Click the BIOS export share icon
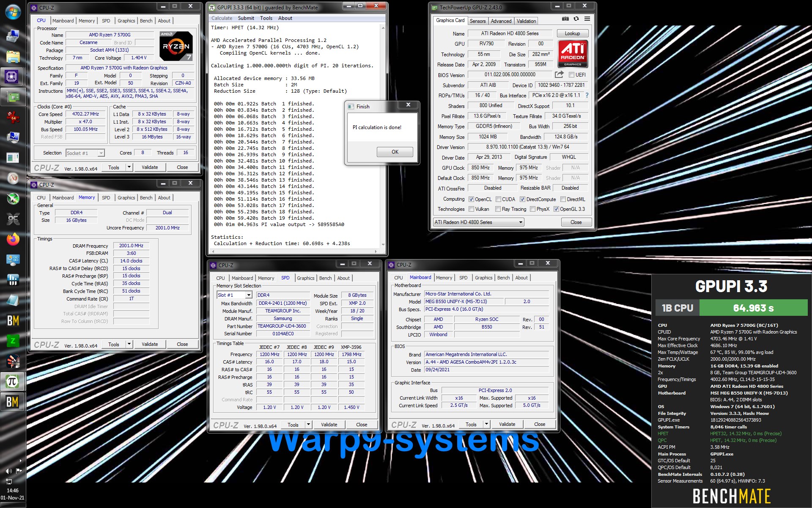The width and height of the screenshot is (812, 508). [x=559, y=75]
